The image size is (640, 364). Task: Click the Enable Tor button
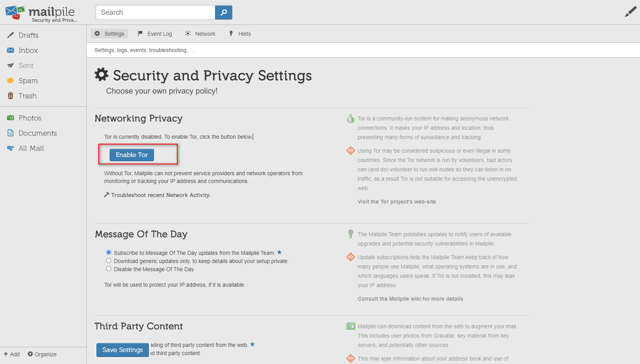pyautogui.click(x=132, y=155)
